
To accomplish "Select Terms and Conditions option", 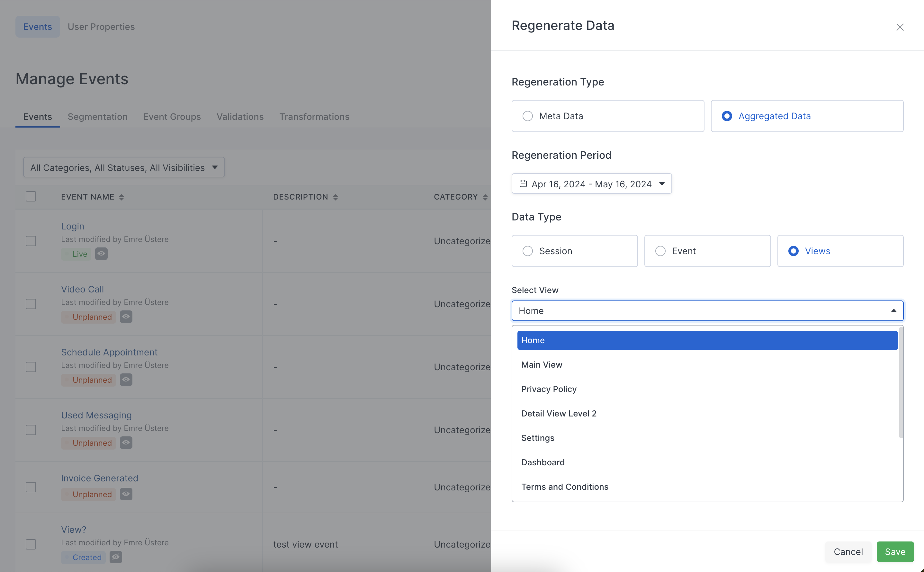I will click(x=707, y=487).
